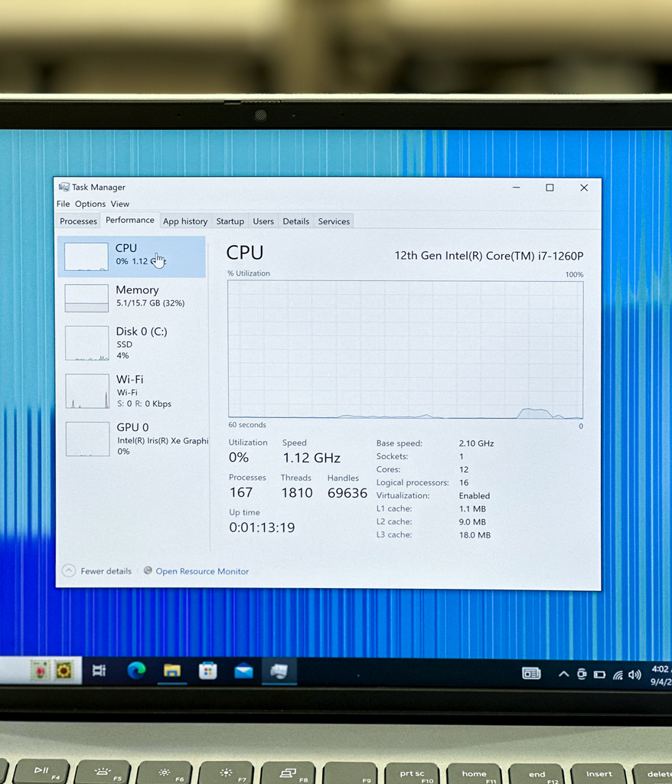Viewport: 672px width, 784px height.
Task: Switch to the Services tab
Action: [x=334, y=221]
